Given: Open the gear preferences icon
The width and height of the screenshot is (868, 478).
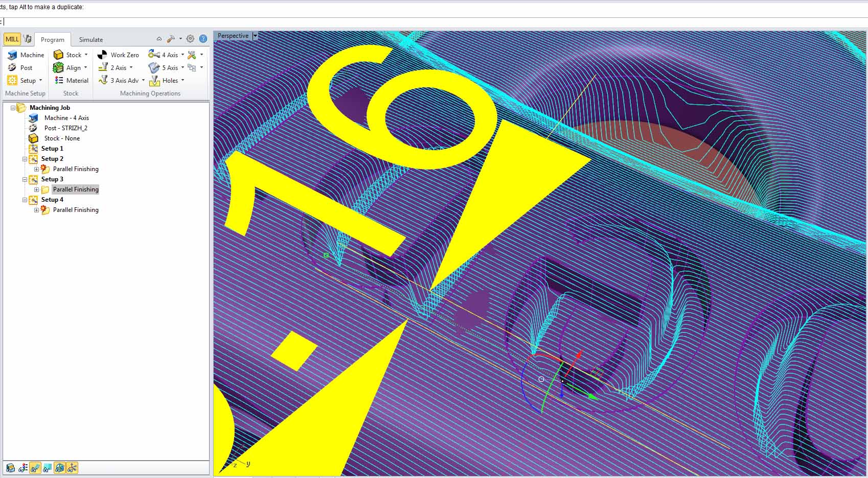Looking at the screenshot, I should [190, 39].
